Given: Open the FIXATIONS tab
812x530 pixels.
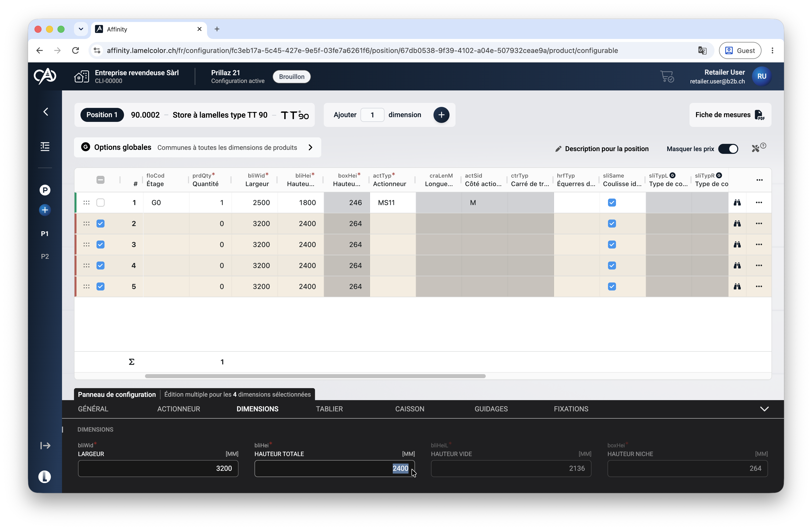Looking at the screenshot, I should pyautogui.click(x=571, y=409).
